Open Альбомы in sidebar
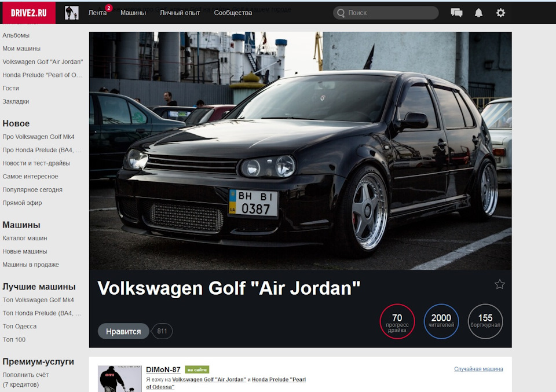 click(x=16, y=35)
